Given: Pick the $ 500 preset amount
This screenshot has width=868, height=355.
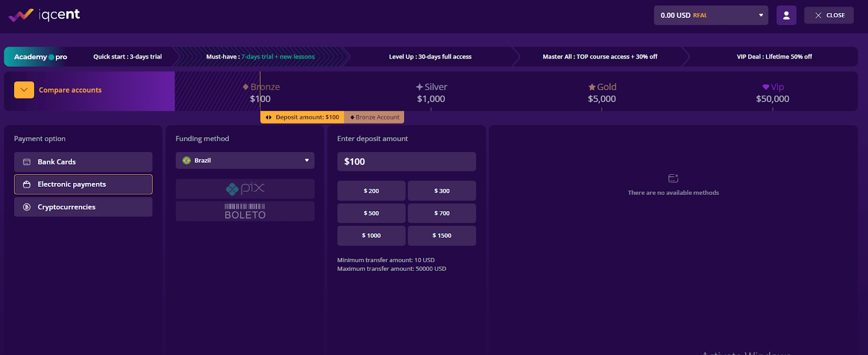Looking at the screenshot, I should [x=372, y=213].
